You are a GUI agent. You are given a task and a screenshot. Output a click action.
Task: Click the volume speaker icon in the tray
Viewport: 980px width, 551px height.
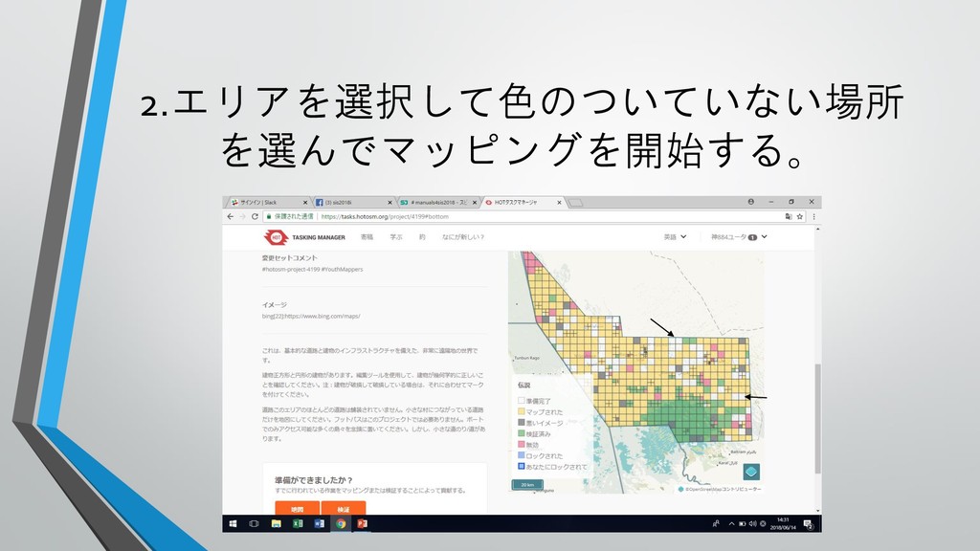752,523
